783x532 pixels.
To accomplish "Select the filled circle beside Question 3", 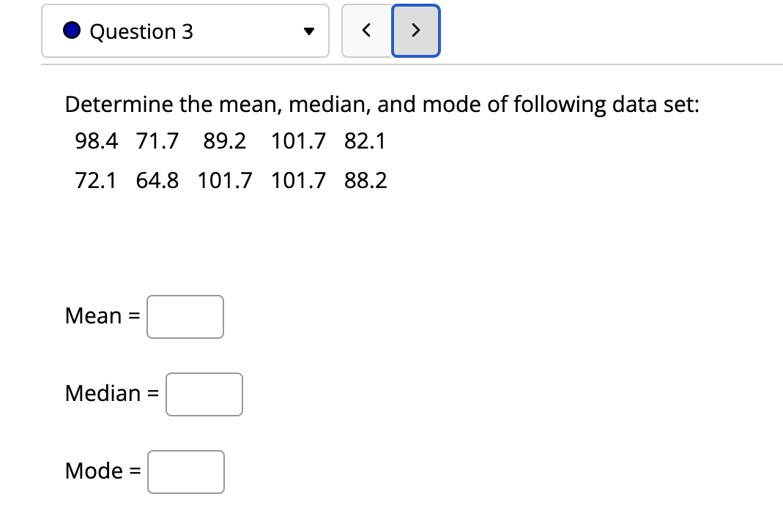I will click(71, 30).
